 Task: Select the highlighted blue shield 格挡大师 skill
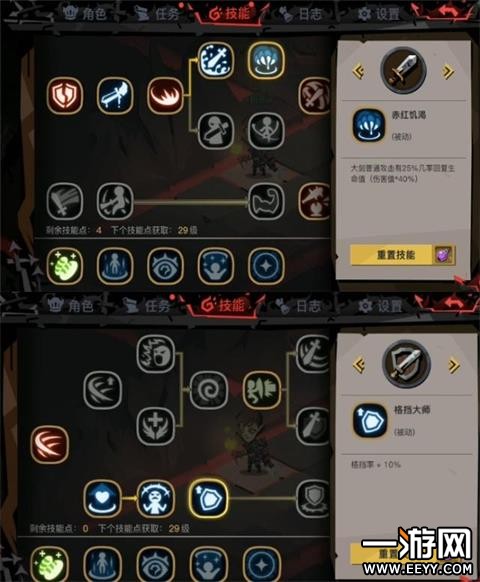pos(208,498)
